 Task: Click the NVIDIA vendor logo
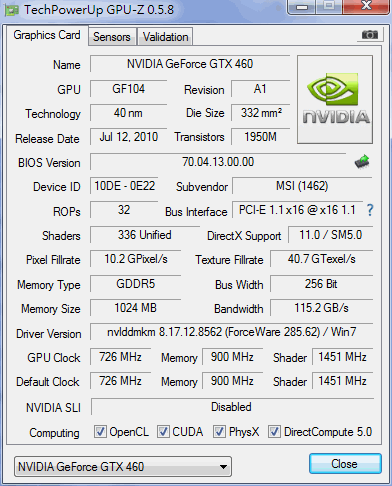click(x=335, y=99)
